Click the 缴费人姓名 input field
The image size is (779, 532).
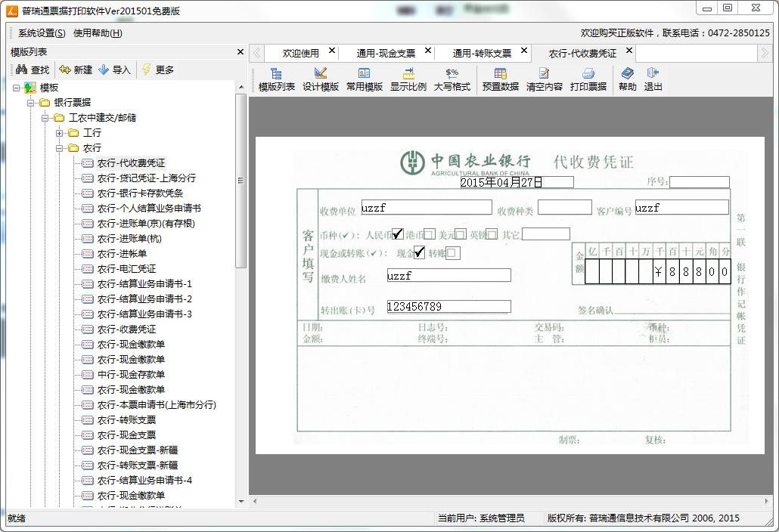point(448,275)
